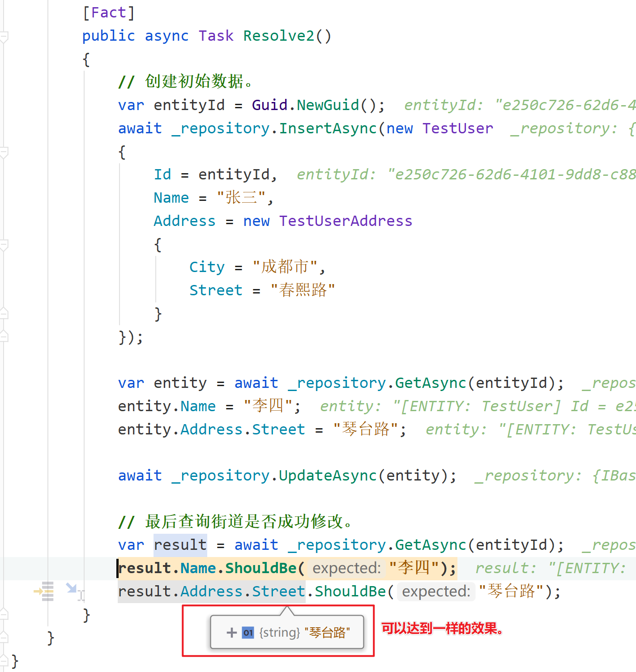The width and height of the screenshot is (636, 672).
Task: Click the 'TestUser' type after new
Action: 457,128
